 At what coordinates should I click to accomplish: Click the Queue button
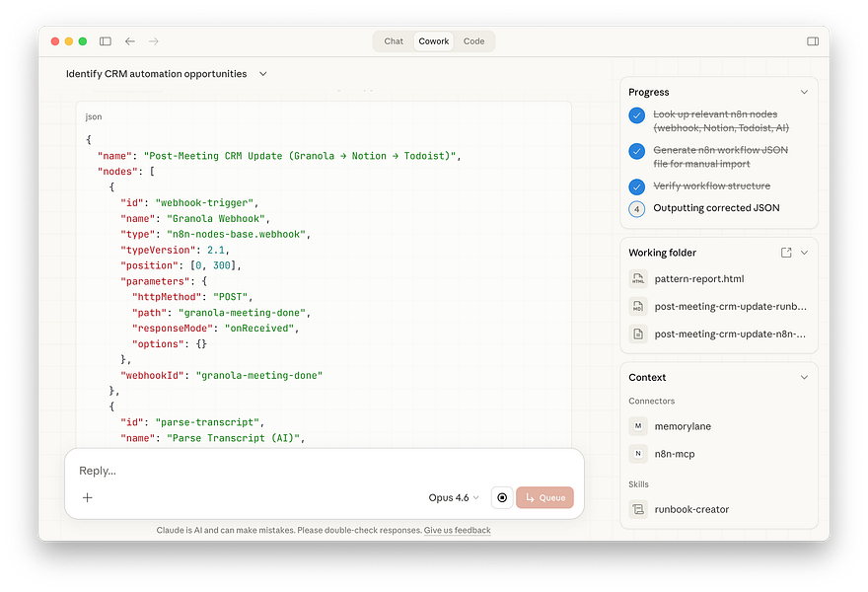coord(544,497)
